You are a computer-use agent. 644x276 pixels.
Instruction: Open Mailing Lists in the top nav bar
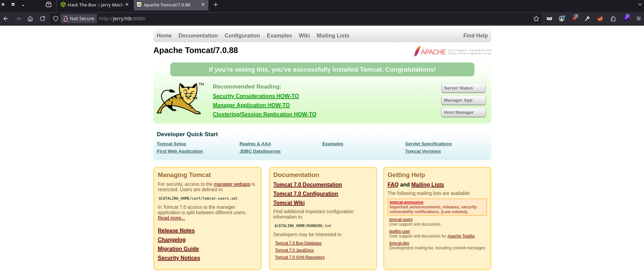[x=333, y=36]
